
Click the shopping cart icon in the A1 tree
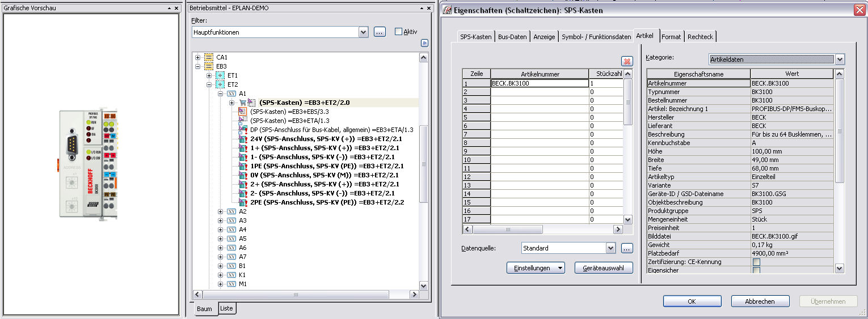coord(243,103)
